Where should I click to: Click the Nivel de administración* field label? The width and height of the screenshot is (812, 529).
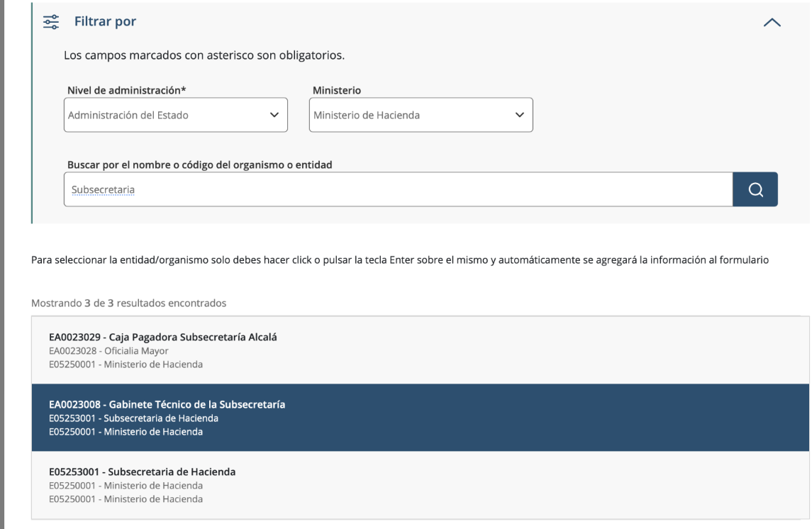[x=130, y=89]
